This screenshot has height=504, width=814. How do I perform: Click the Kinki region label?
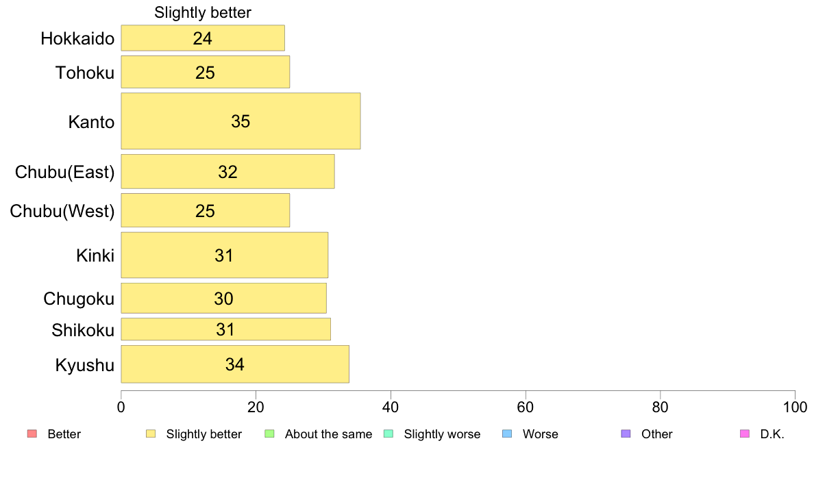click(95, 255)
